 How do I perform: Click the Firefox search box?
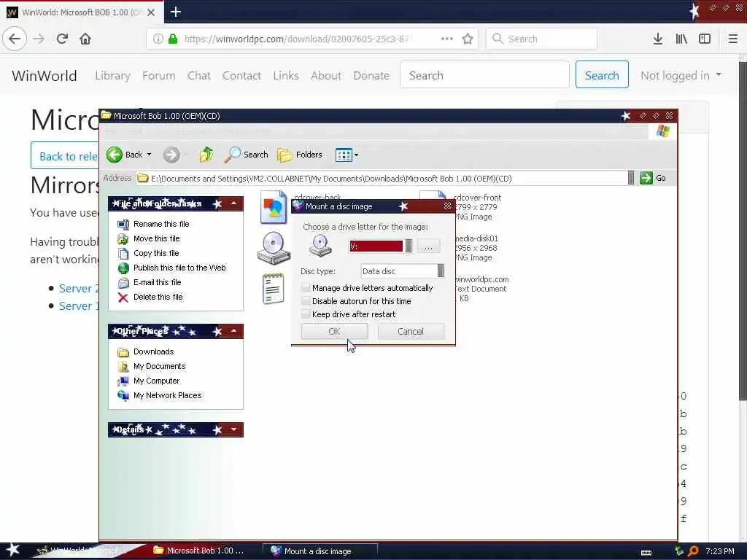click(x=542, y=39)
